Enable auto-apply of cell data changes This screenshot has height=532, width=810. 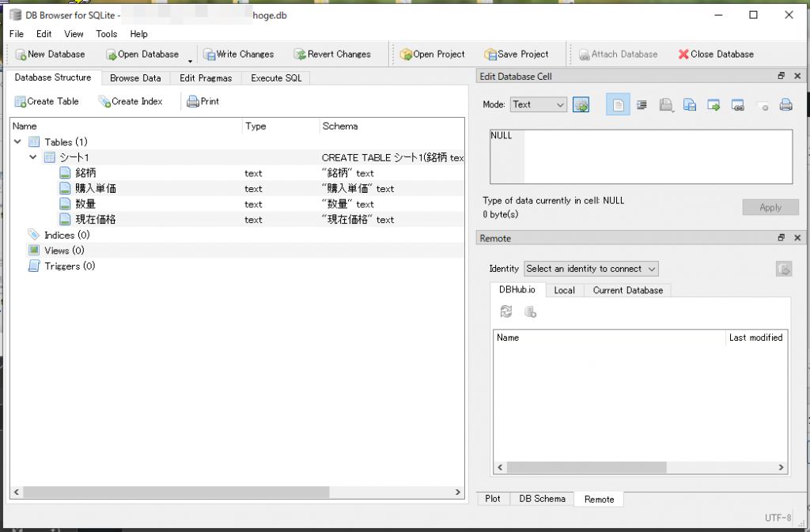pyautogui.click(x=581, y=104)
